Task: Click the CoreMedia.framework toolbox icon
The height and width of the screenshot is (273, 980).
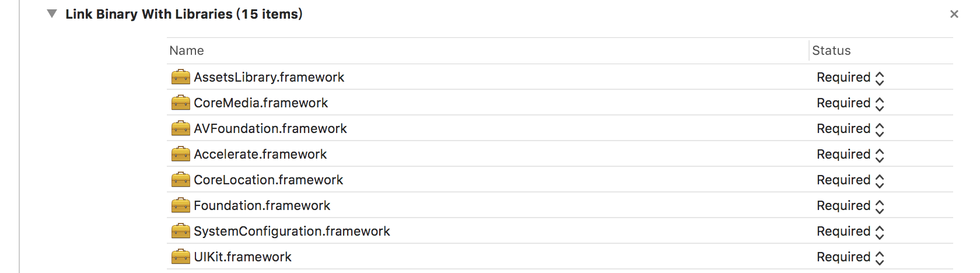Action: [181, 103]
